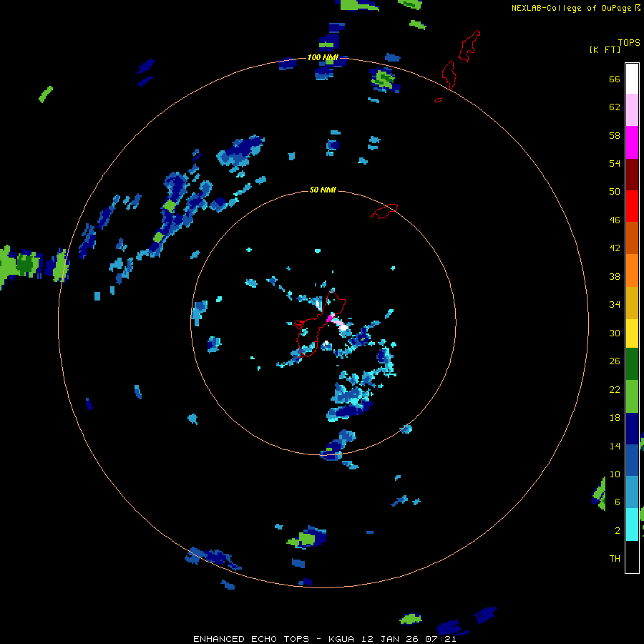Image resolution: width=644 pixels, height=644 pixels.
Task: Click the 12 JAN 26 date text
Action: 390,639
